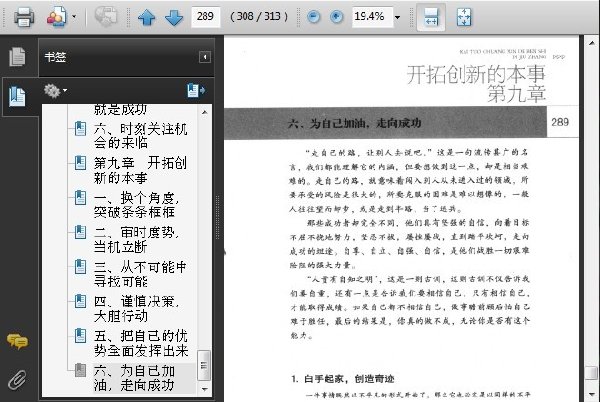Open bookmark 三、从不可能中寻找可能
600x402 pixels.
(x=140, y=273)
